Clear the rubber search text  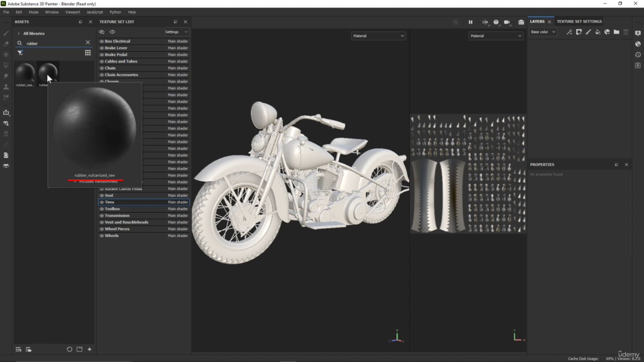click(x=88, y=42)
